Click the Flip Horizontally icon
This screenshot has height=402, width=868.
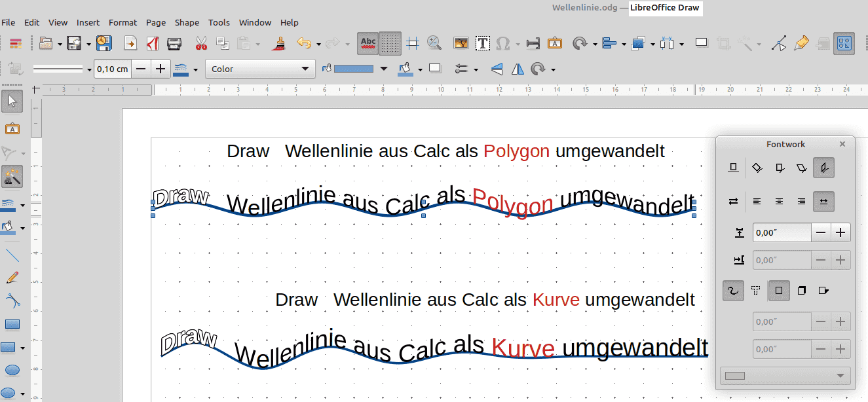point(518,69)
